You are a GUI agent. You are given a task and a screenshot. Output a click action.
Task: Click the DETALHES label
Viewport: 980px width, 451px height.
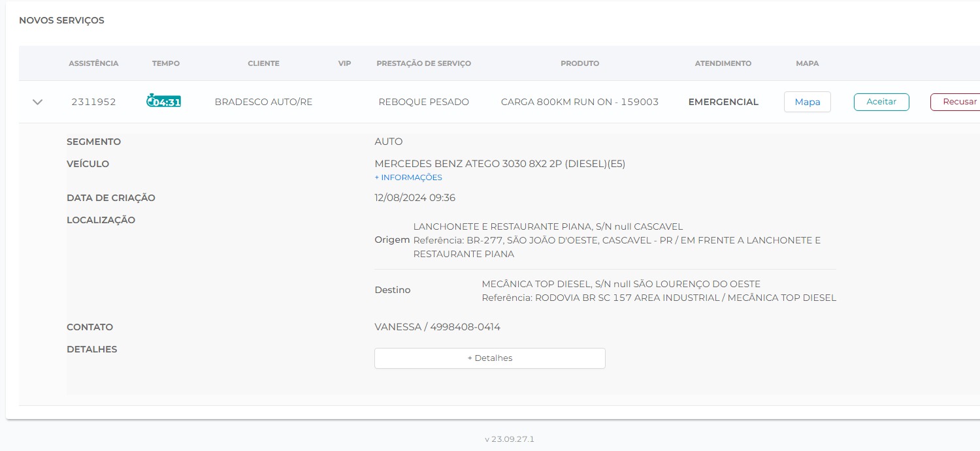tap(91, 349)
